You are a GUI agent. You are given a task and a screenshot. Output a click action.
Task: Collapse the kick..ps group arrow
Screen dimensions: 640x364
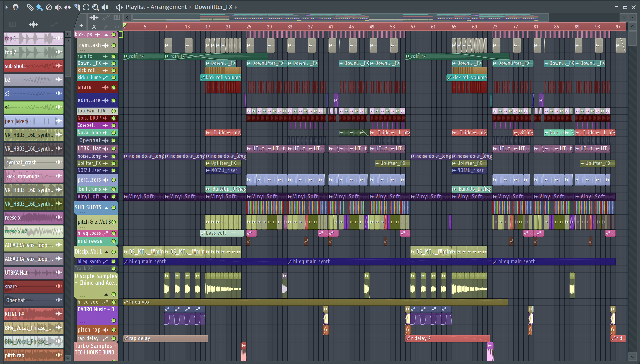click(x=106, y=34)
